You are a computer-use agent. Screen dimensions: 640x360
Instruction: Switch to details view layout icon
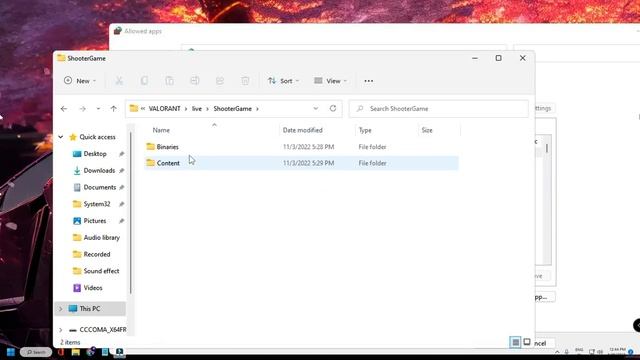pos(516,342)
